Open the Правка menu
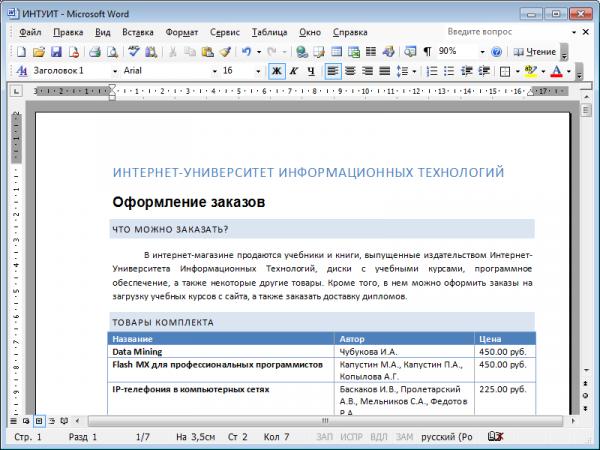Viewport: 600px width, 450px height. tap(68, 32)
